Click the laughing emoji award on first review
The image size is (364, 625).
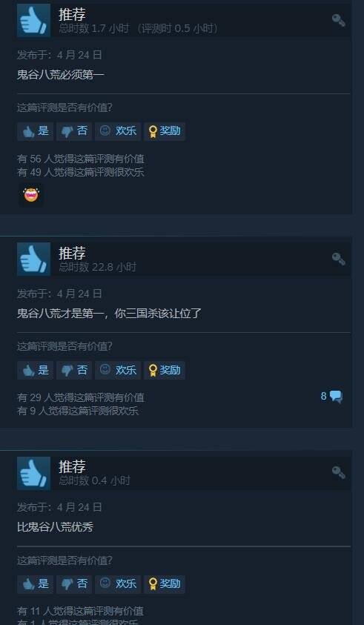point(31,195)
